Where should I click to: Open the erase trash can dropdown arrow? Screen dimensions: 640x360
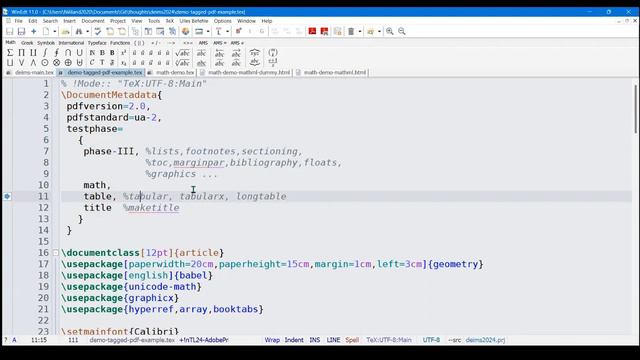tap(360, 31)
